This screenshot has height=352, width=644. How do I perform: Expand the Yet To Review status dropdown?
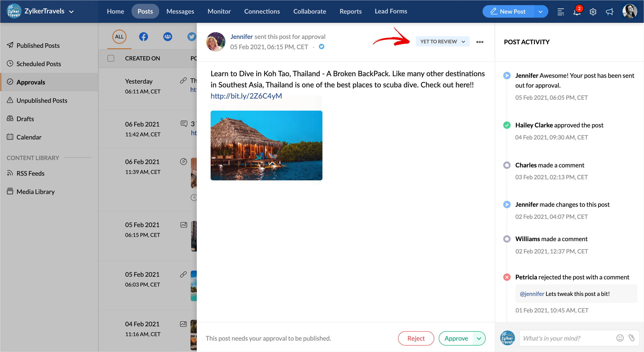[x=442, y=42]
